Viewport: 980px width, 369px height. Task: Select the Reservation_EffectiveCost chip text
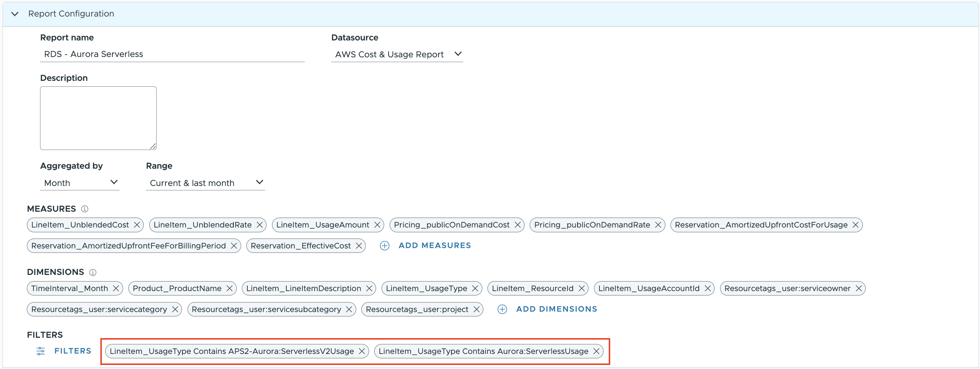301,246
